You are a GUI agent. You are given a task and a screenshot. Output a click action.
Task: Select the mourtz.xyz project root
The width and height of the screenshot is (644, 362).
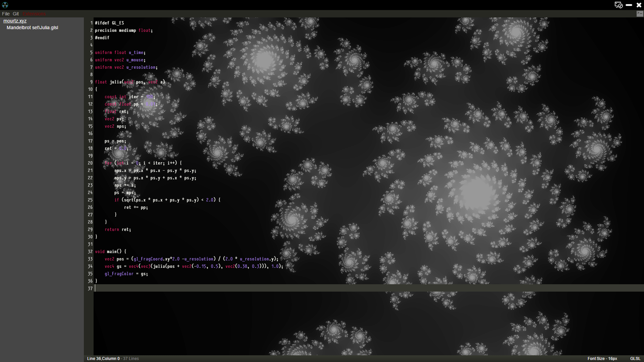pyautogui.click(x=15, y=21)
